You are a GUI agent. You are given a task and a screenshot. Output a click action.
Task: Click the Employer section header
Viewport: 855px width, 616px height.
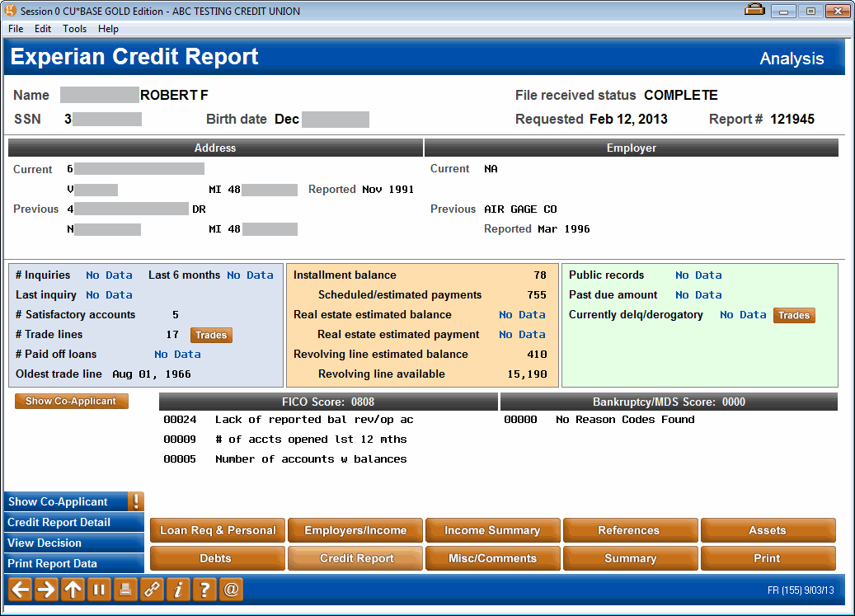632,148
